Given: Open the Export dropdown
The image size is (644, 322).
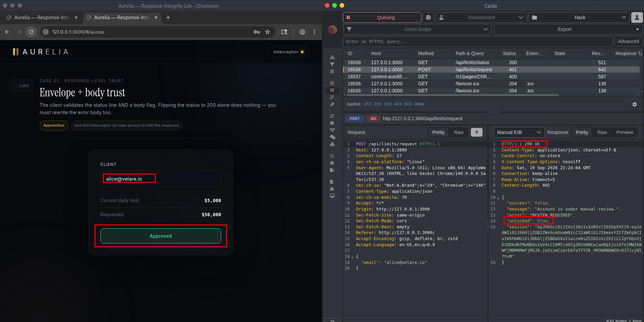Looking at the screenshot, I should point(568,29).
